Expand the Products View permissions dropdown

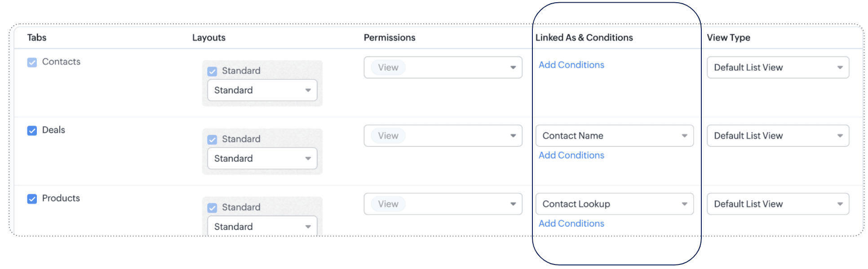tap(443, 204)
